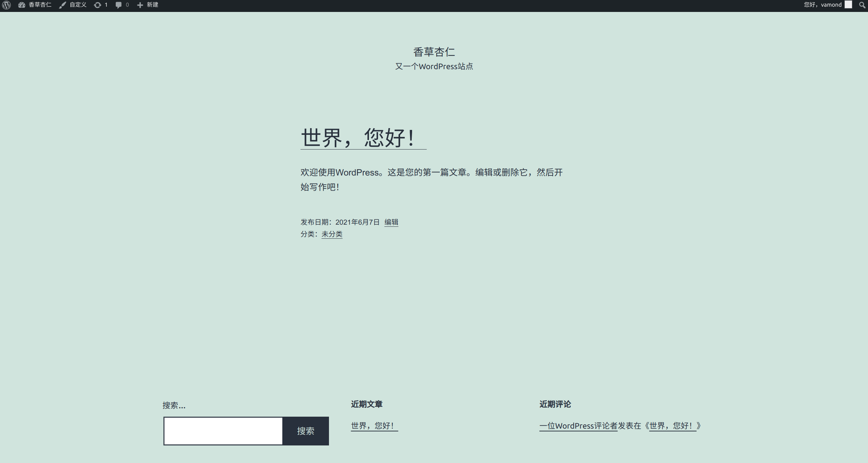
Task: Open the post titled 世界，您好！
Action: click(363, 138)
